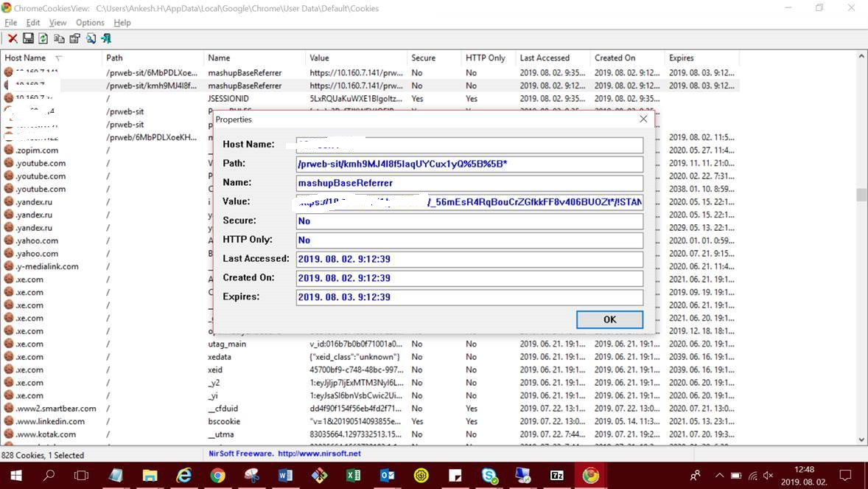Open the View menu

click(57, 23)
